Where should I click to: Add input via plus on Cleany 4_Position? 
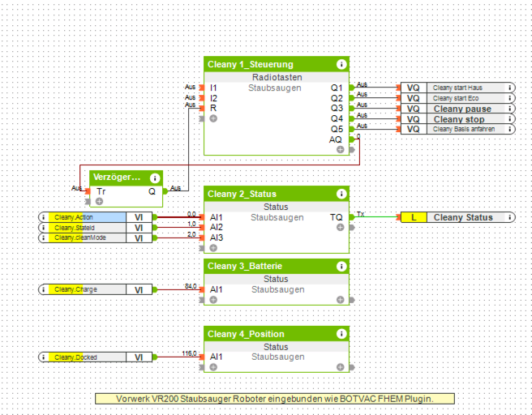pos(213,367)
